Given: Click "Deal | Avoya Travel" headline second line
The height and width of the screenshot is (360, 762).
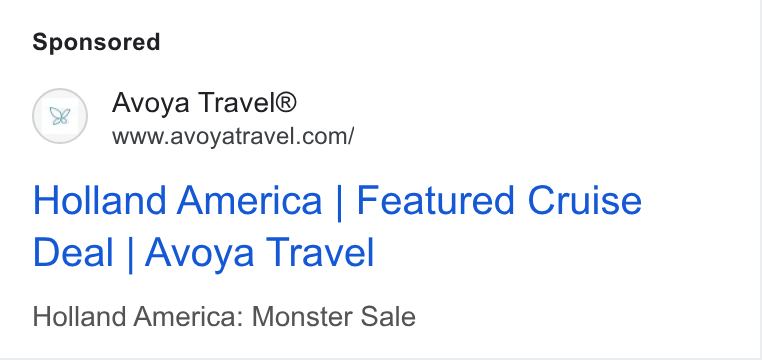Looking at the screenshot, I should [204, 253].
